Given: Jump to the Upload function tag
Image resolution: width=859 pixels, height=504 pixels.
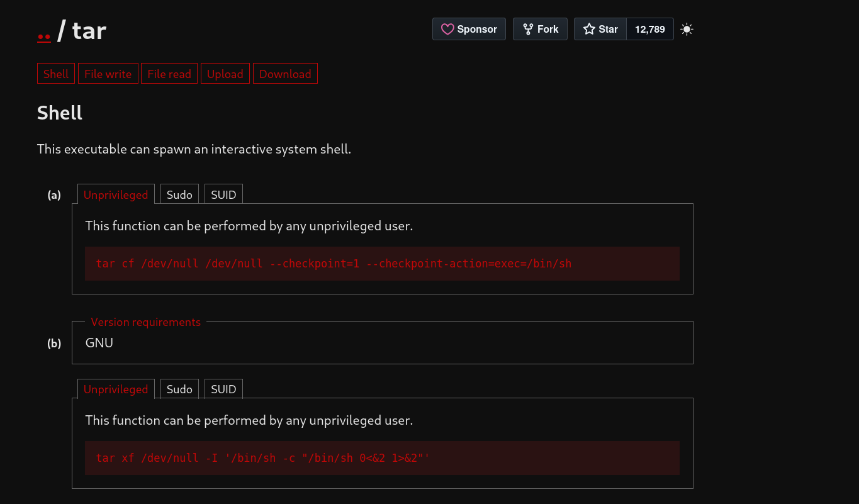Looking at the screenshot, I should [x=225, y=74].
